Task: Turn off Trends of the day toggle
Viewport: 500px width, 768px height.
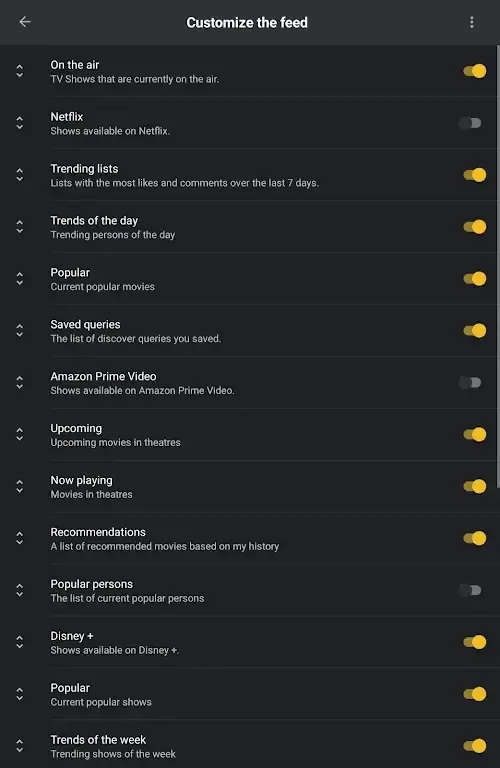Action: coord(475,227)
